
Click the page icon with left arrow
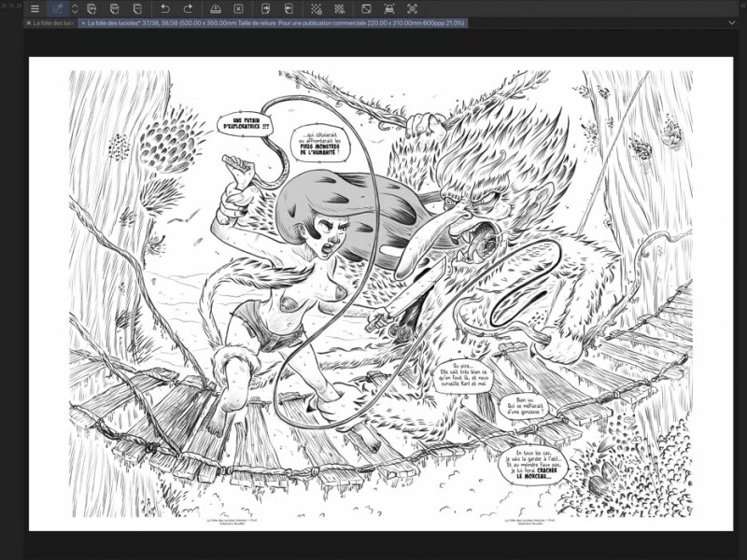point(289,8)
